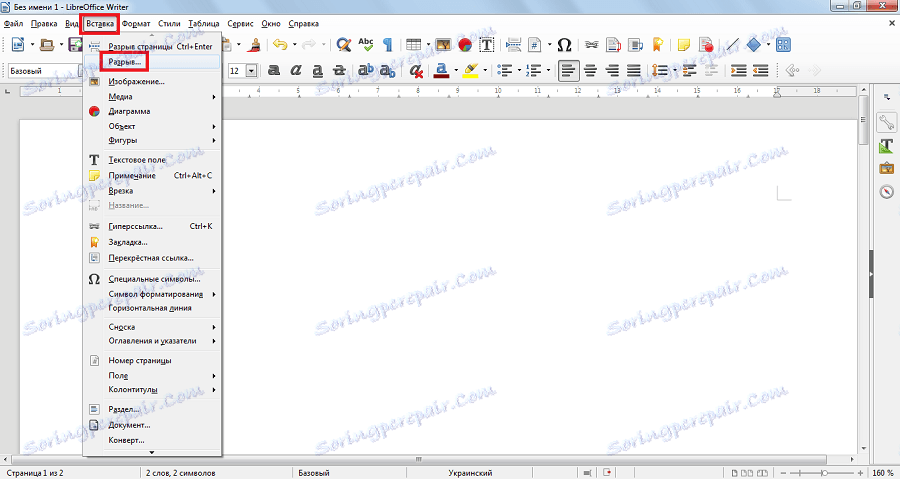Click the Insert table icon
This screenshot has height=479, width=900.
coord(413,45)
